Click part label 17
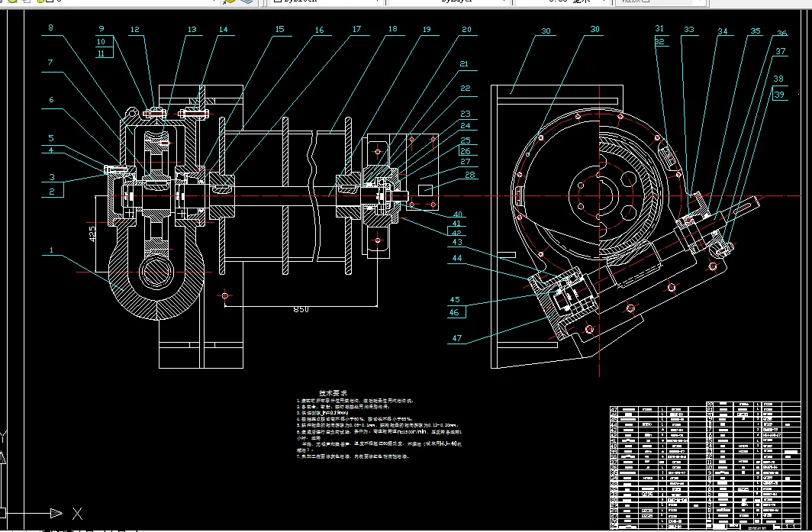Screen dimensions: 812x532 click(357, 30)
